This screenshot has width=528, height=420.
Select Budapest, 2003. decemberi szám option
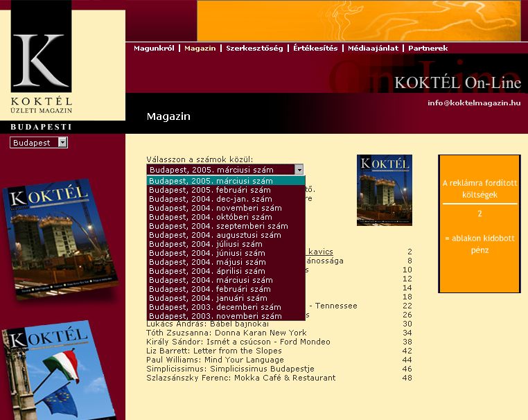coord(226,307)
